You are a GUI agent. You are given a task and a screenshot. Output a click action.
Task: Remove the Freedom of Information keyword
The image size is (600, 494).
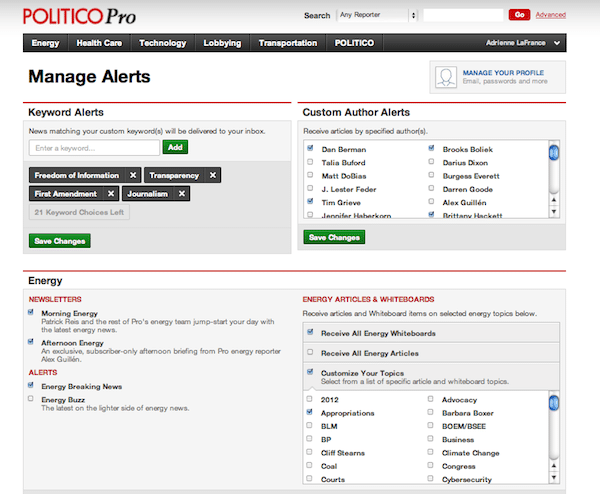pyautogui.click(x=133, y=175)
